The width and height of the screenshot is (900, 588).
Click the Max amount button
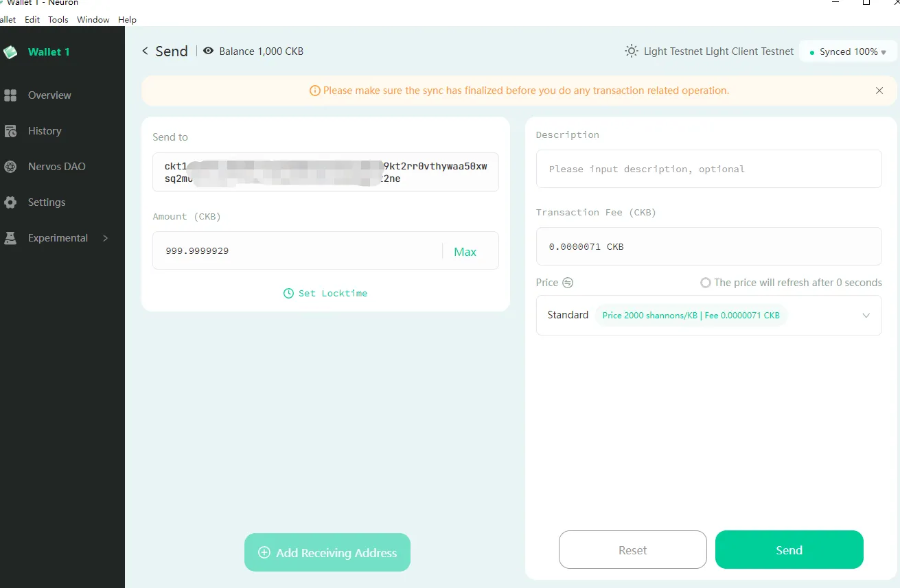[465, 252]
